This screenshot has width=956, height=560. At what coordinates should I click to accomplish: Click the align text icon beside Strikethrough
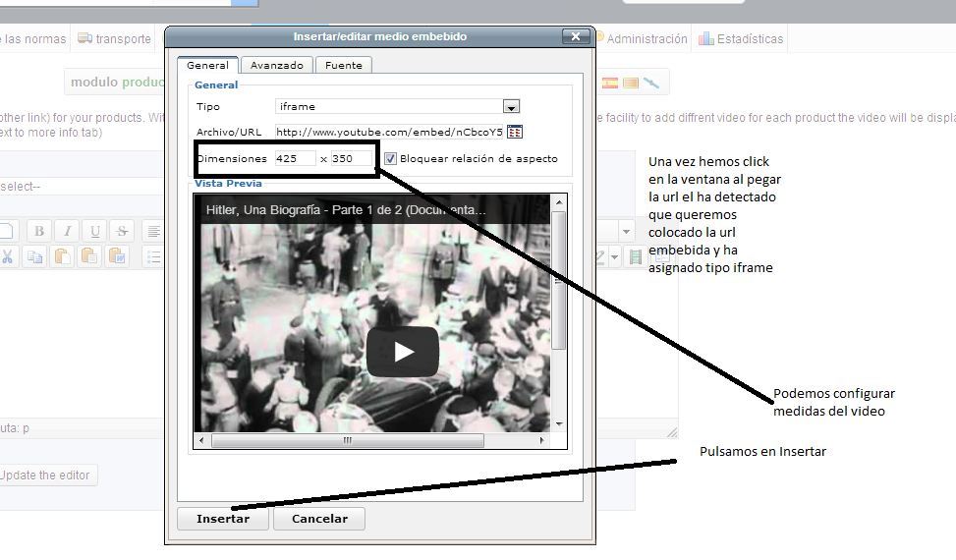pos(153,231)
